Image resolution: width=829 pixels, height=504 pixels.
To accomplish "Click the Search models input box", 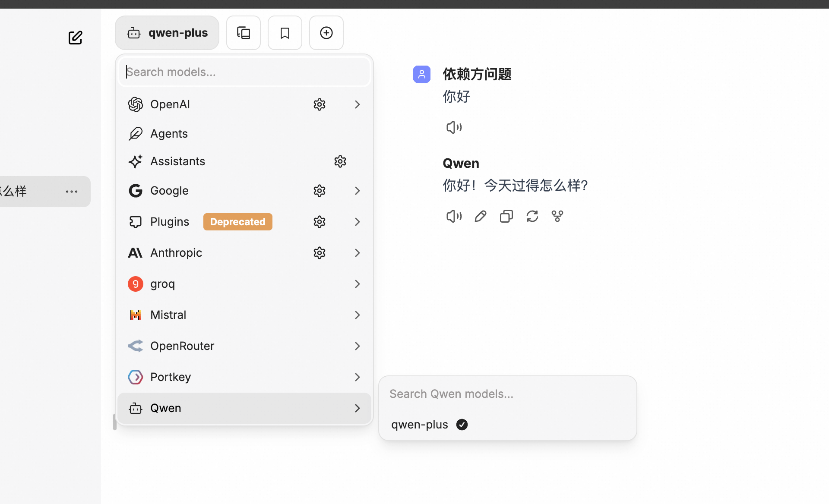I will [244, 72].
